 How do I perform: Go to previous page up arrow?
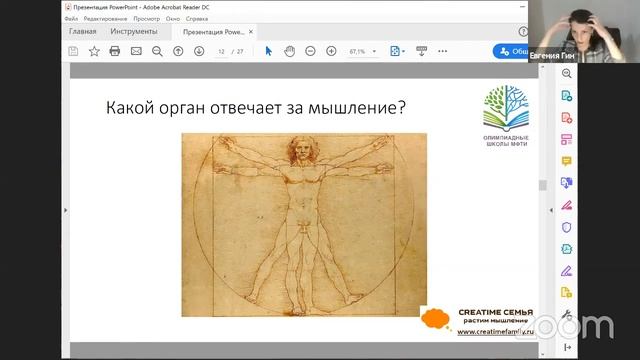178,51
